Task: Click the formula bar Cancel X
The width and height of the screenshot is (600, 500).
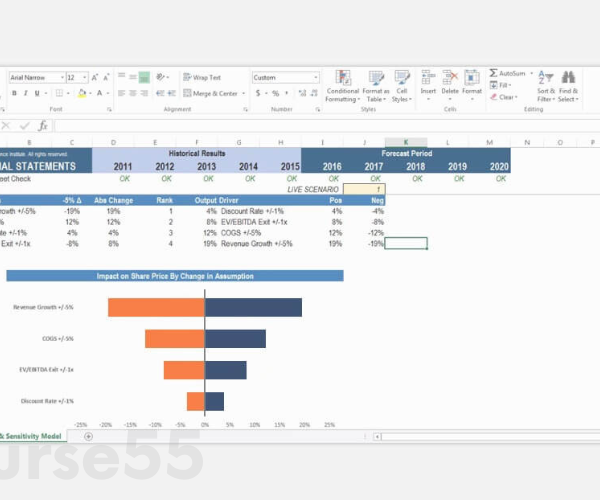Action: coord(6,125)
